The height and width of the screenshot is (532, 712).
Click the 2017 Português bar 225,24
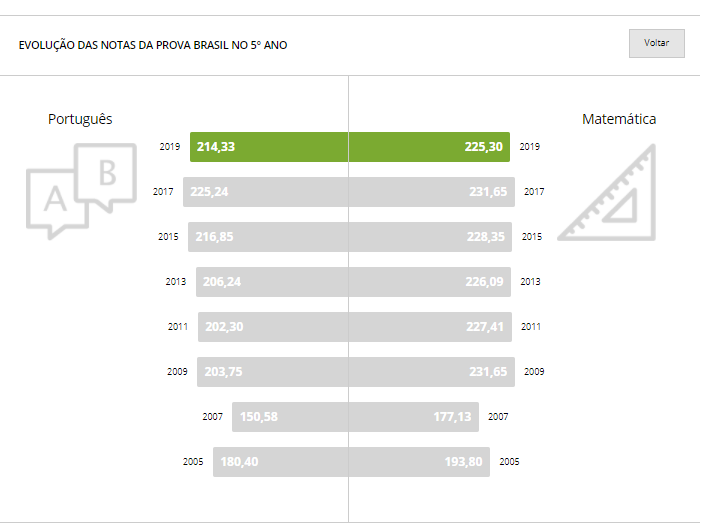pos(265,192)
